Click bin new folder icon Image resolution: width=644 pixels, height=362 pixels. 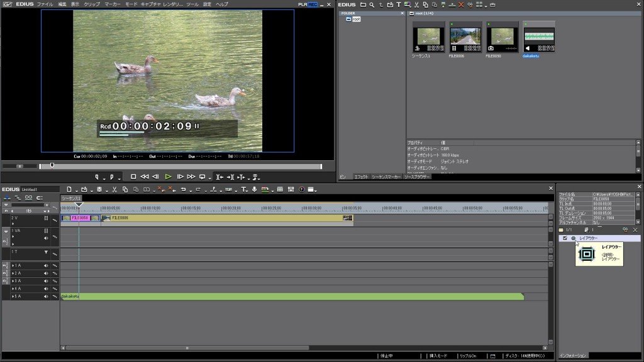(x=363, y=5)
